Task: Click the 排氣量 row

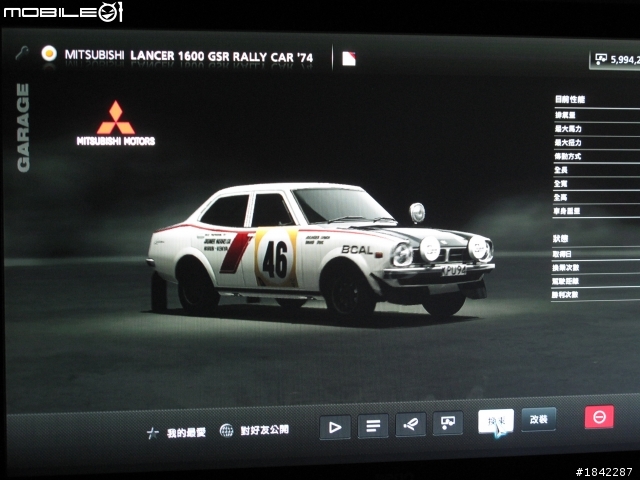Action: coord(596,115)
